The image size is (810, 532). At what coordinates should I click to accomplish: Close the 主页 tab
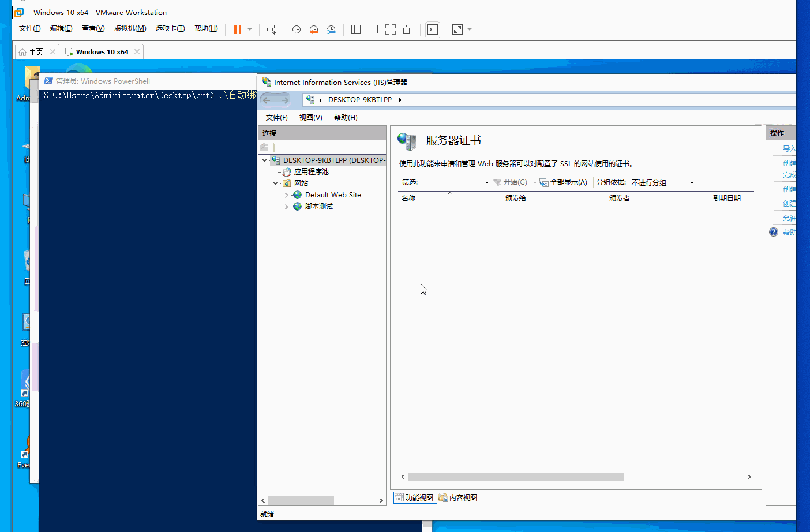pyautogui.click(x=52, y=51)
